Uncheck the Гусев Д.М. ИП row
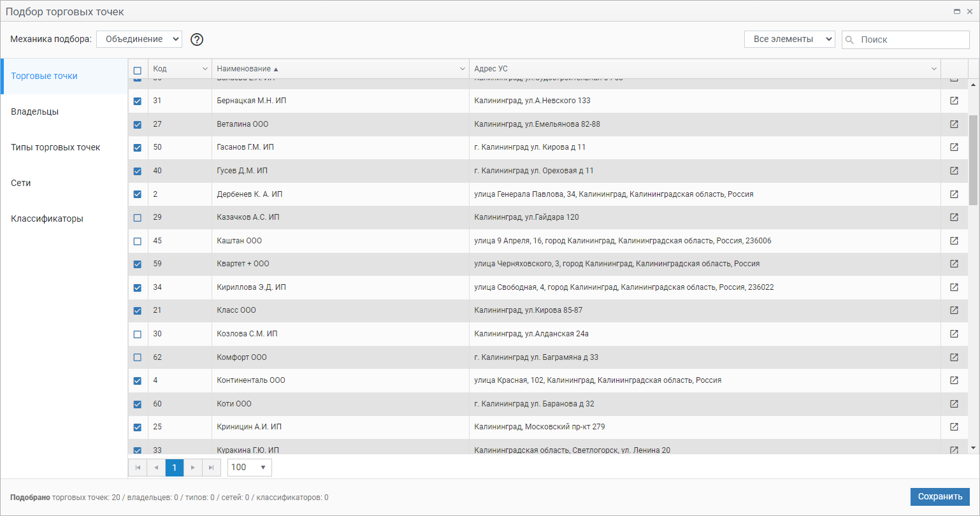Image resolution: width=980 pixels, height=516 pixels. coord(138,171)
